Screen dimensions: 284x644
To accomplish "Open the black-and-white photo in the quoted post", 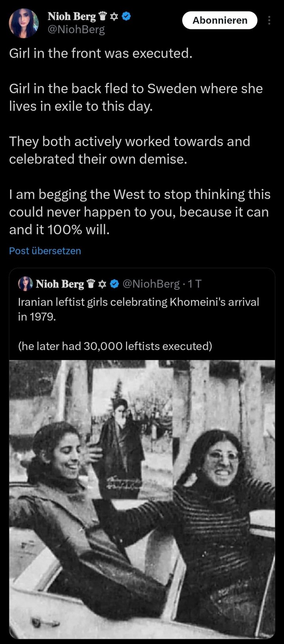I will [142, 498].
